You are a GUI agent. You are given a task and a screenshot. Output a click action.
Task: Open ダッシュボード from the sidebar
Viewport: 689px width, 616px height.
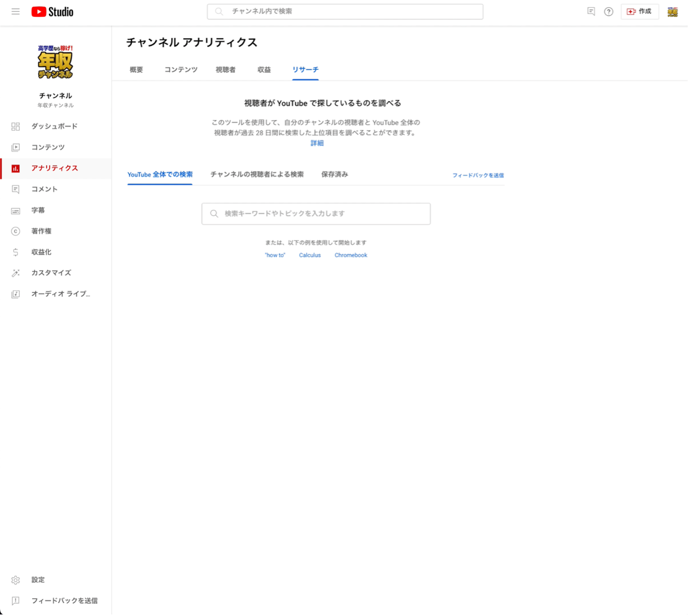click(x=54, y=126)
